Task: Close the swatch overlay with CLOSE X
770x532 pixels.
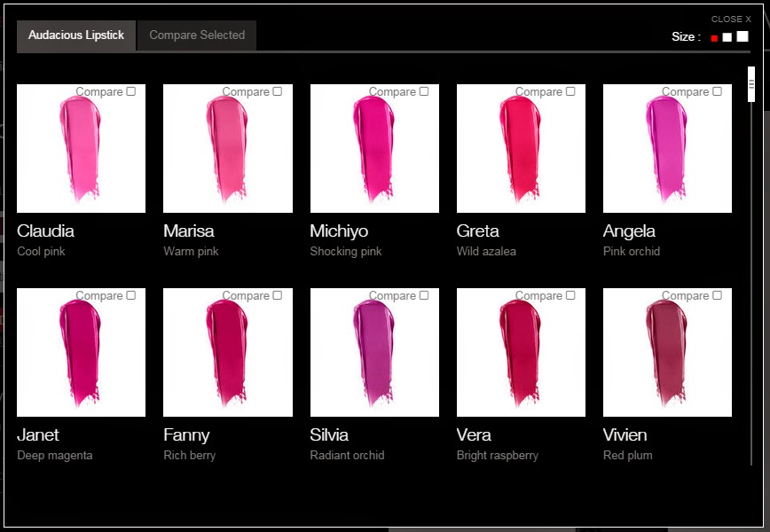Action: pyautogui.click(x=731, y=20)
